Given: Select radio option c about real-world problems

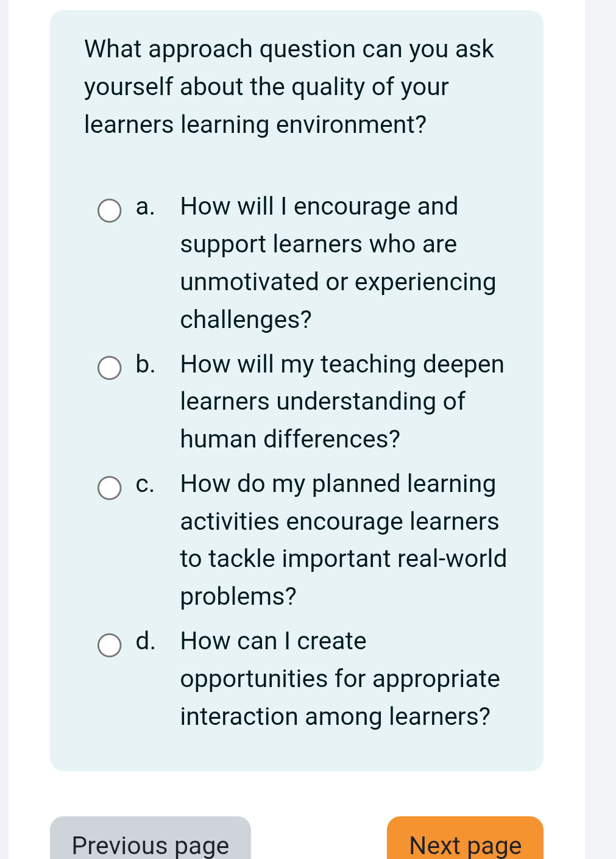Looking at the screenshot, I should (x=109, y=488).
